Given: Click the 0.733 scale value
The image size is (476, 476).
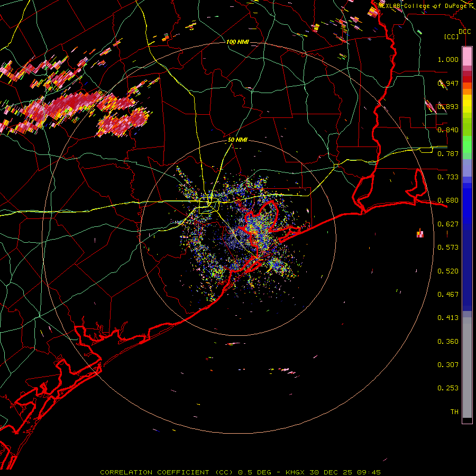Looking at the screenshot, I should tap(448, 177).
